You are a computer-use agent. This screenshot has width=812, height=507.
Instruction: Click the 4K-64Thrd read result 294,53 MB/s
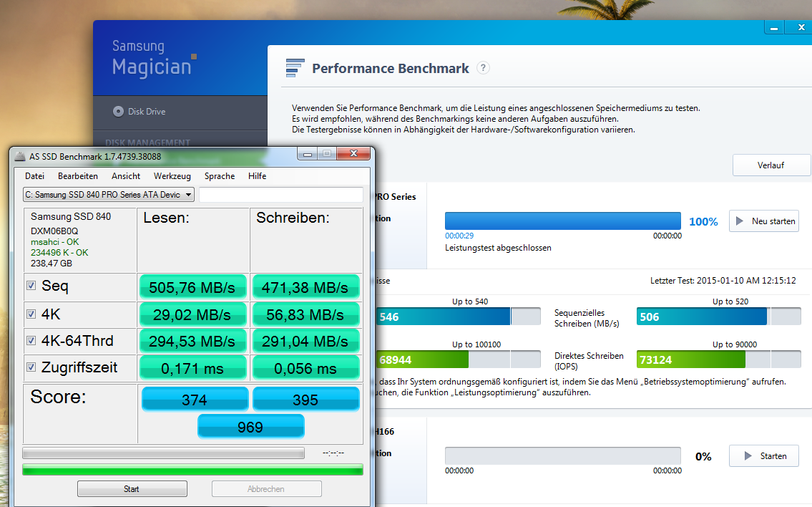192,341
